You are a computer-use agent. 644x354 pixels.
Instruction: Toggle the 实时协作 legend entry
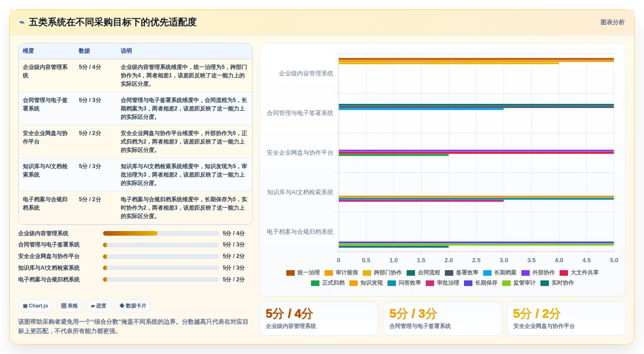pos(557,283)
